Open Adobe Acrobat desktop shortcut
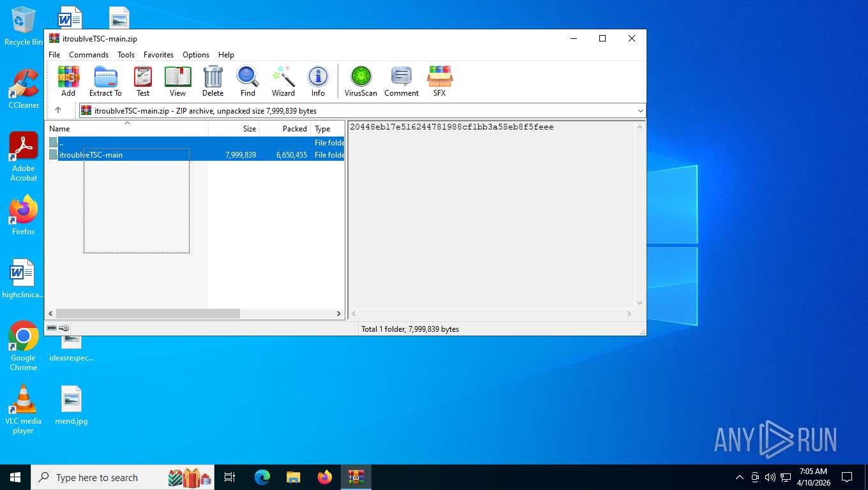Viewport: 868px width, 490px height. tap(24, 157)
